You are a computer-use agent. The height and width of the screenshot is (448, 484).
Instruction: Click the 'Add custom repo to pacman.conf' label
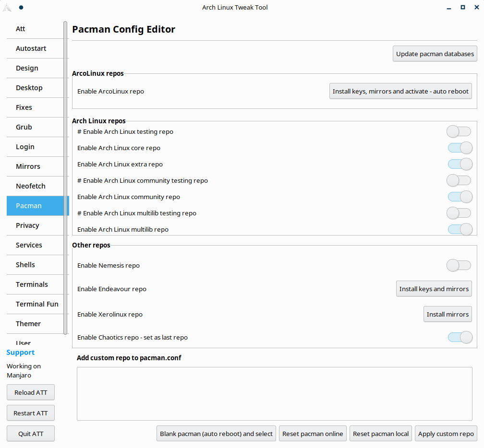(129, 358)
